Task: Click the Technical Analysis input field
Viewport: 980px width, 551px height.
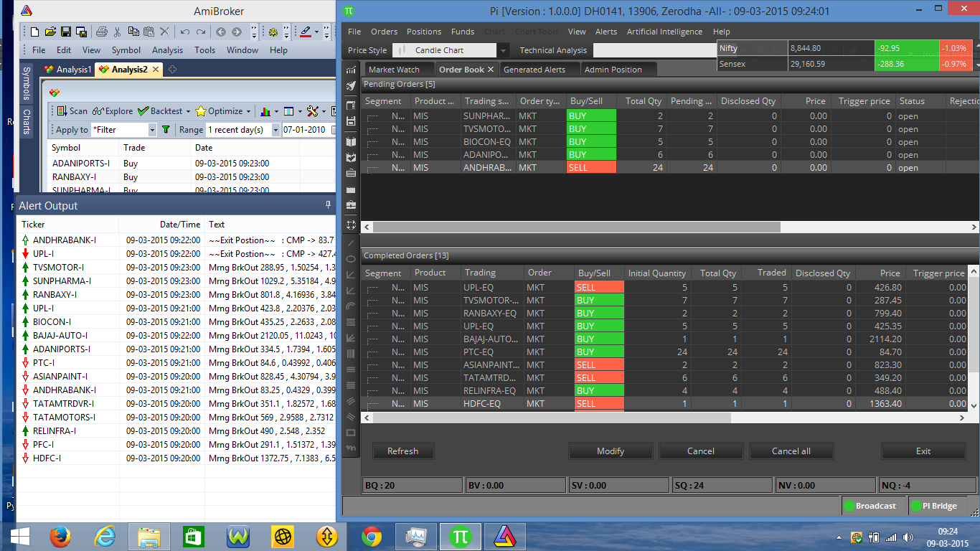Action: 654,50
